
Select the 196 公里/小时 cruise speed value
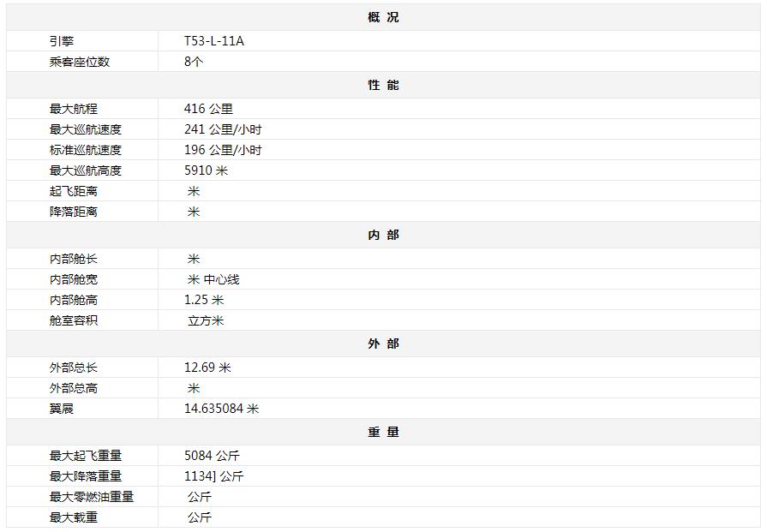click(223, 150)
